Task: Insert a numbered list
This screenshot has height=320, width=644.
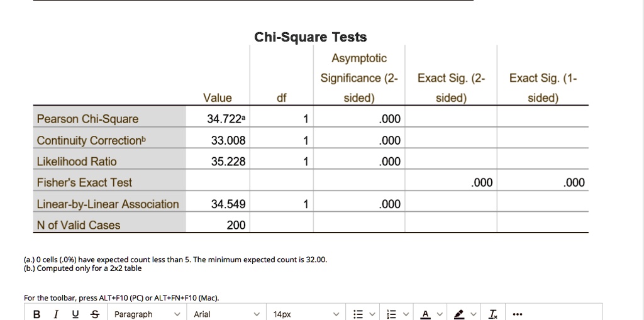Action: tap(392, 314)
